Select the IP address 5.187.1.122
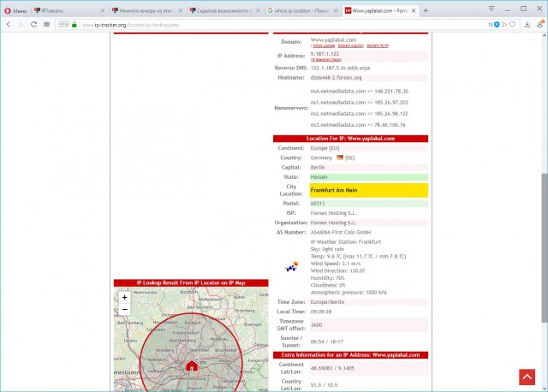 tap(325, 54)
